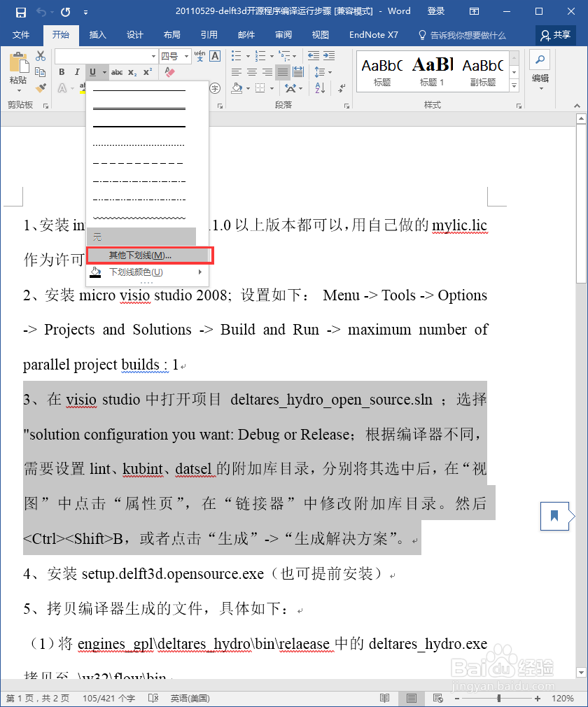Image resolution: width=588 pixels, height=707 pixels.
Task: Toggle bold formatting
Action: [62, 72]
